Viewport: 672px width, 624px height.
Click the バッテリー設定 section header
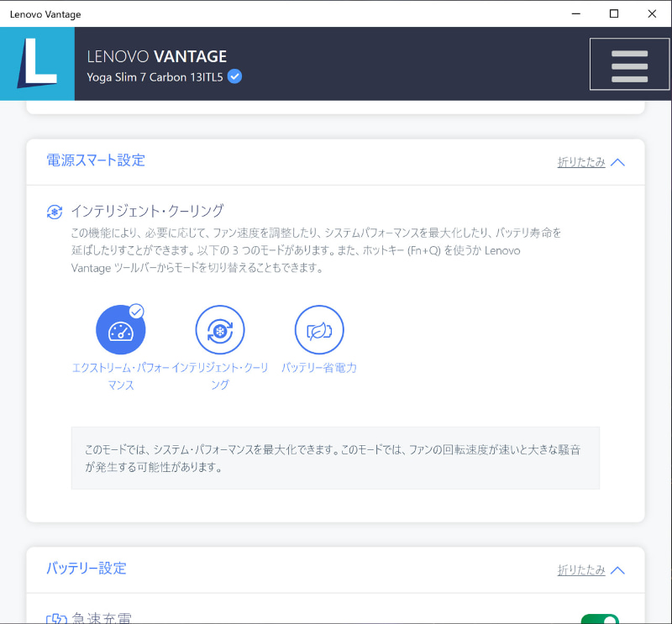tap(87, 569)
